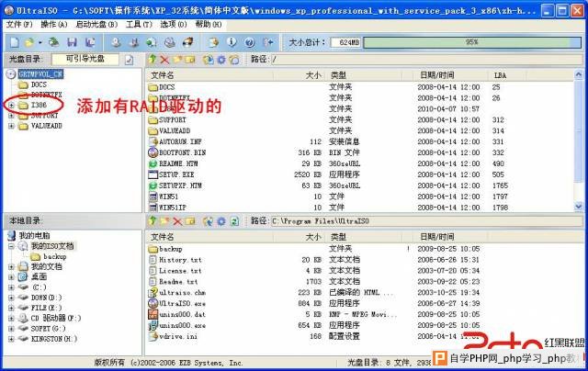This screenshot has width=588, height=371.
Task: Click the Exit icon at toolbar end
Action: (x=268, y=42)
